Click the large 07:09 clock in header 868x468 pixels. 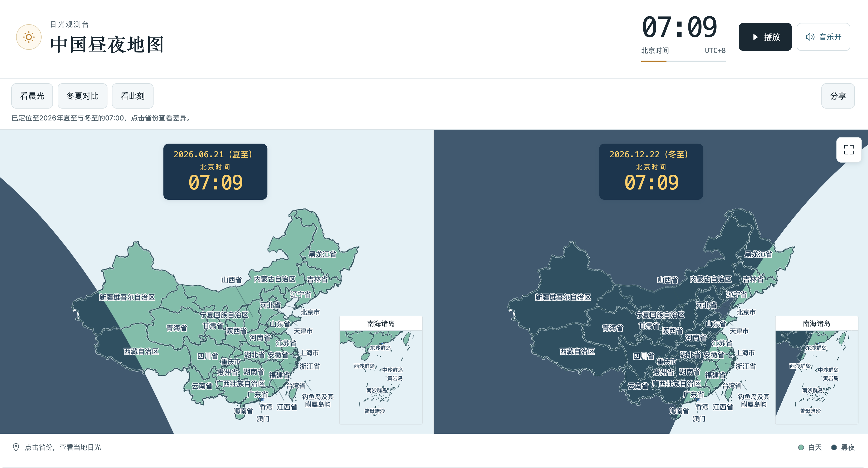(680, 27)
